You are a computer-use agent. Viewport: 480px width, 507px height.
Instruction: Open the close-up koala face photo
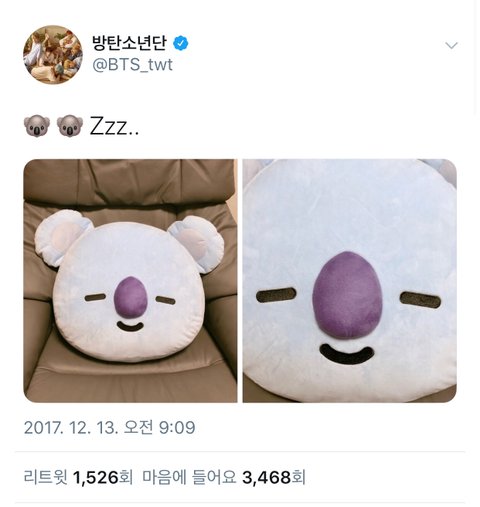[349, 281]
